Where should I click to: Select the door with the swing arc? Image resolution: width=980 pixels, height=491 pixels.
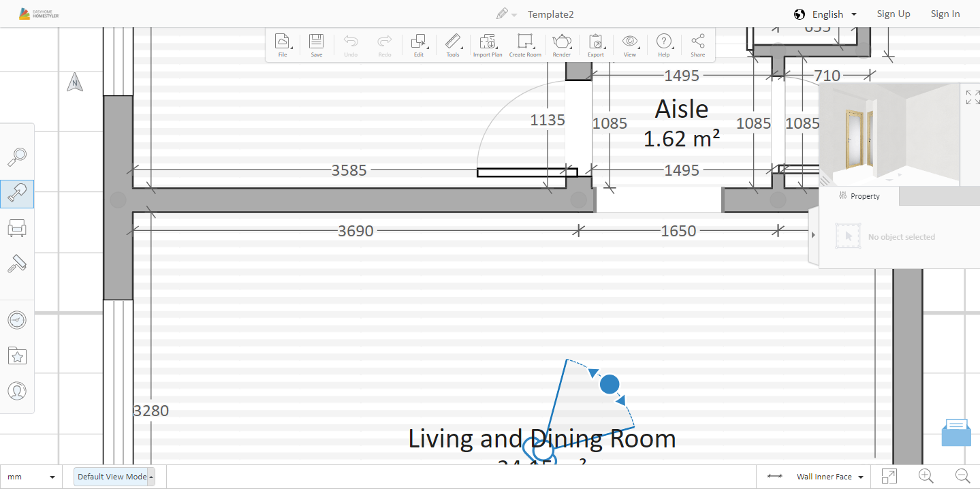point(527,172)
